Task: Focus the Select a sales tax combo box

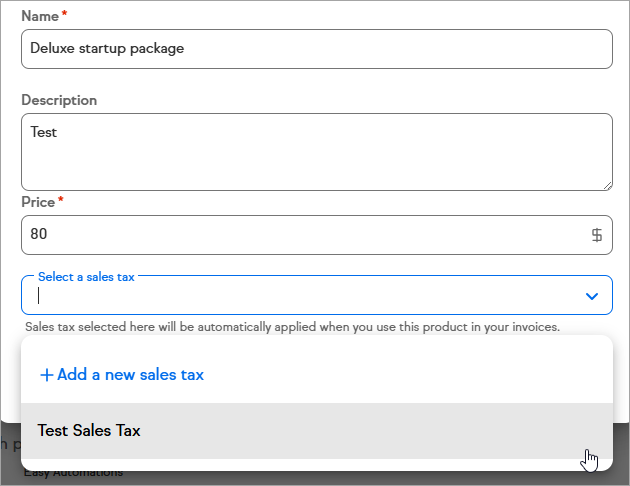Action: click(x=300, y=296)
